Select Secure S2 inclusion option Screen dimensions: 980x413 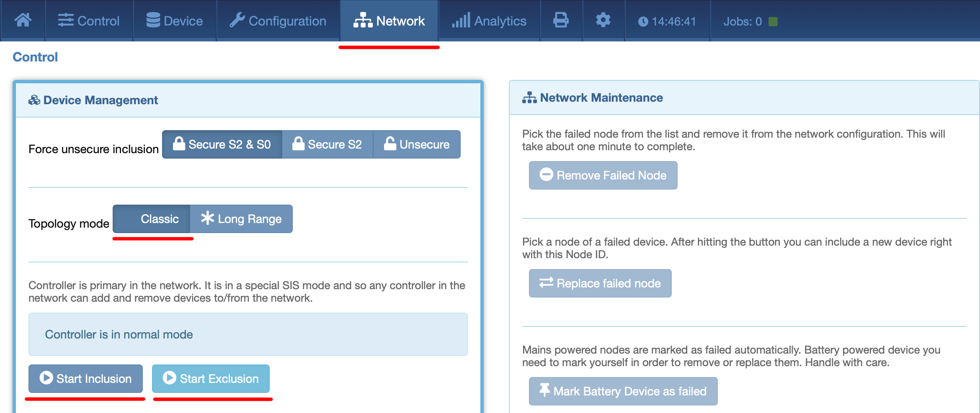pyautogui.click(x=327, y=144)
